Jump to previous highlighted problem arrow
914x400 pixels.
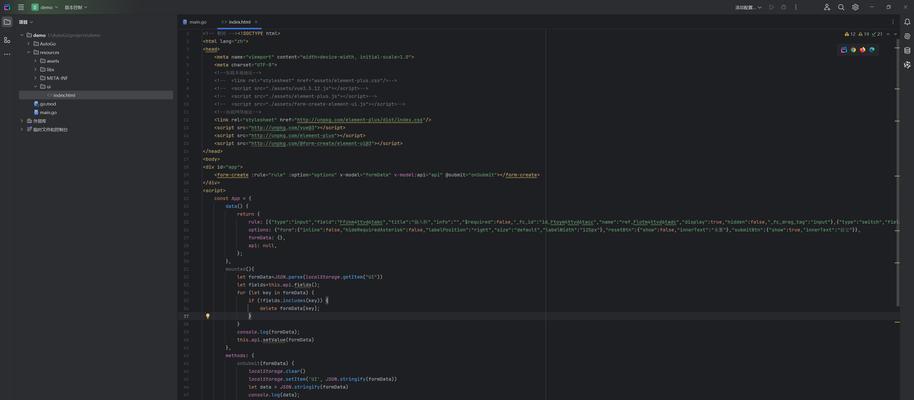[x=888, y=34]
